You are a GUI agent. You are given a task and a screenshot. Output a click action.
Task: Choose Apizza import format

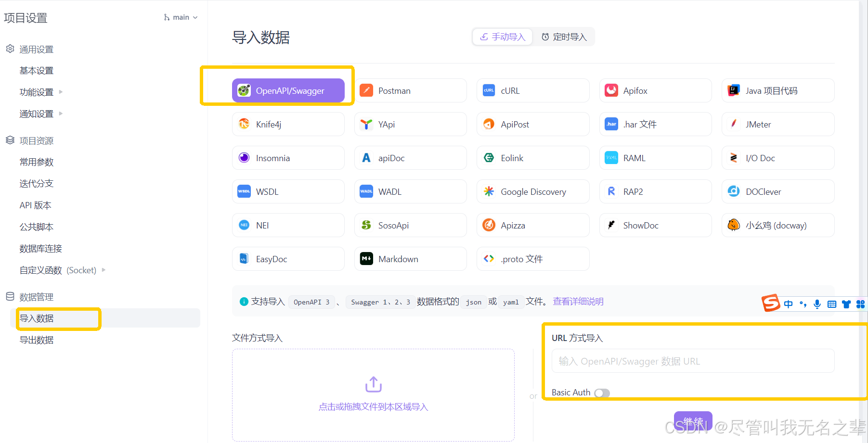(x=533, y=225)
